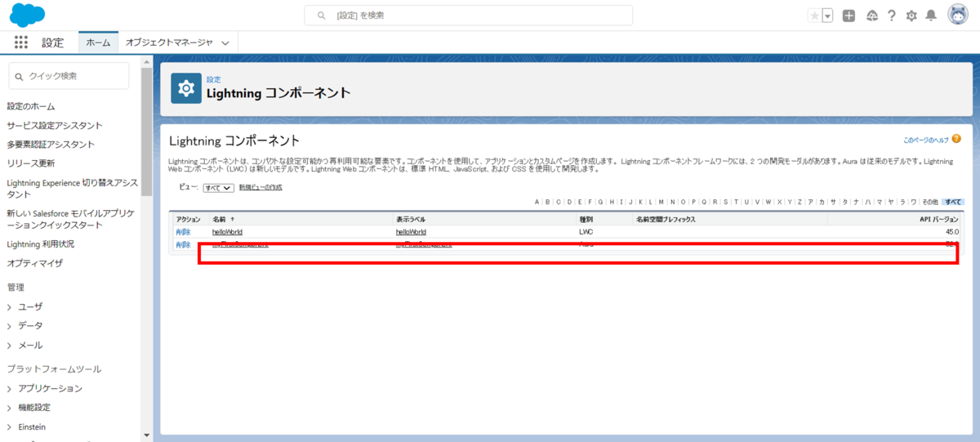The width and height of the screenshot is (980, 442).
Task: Expand the データ tree node
Action: click(10, 326)
